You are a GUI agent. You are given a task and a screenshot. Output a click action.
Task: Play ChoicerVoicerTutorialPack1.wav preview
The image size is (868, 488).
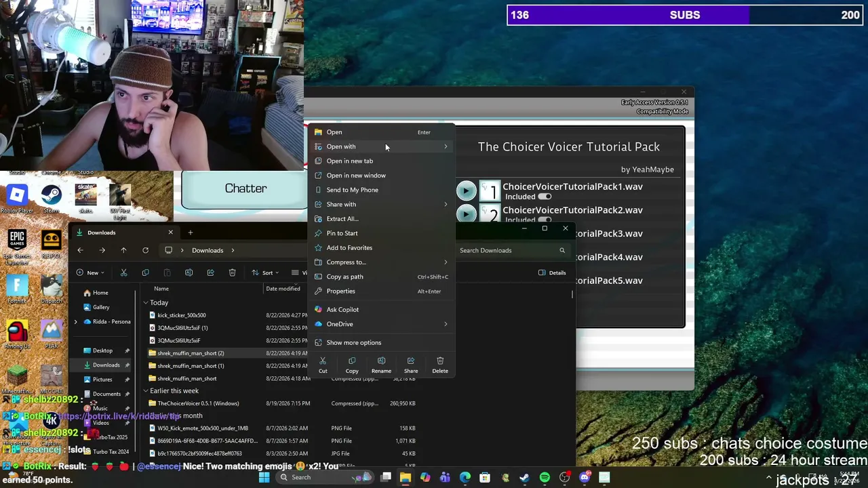click(466, 191)
